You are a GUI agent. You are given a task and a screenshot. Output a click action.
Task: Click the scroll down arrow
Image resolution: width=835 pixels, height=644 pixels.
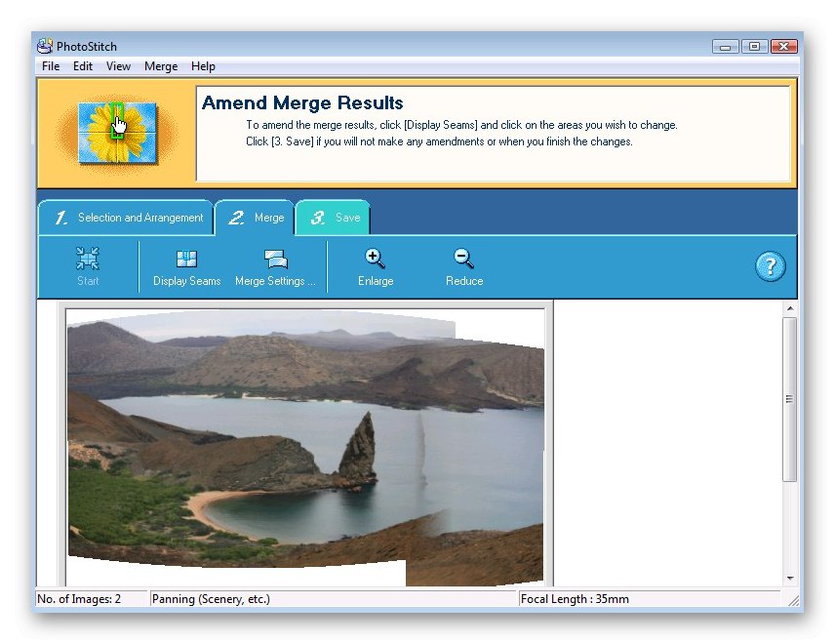[790, 578]
